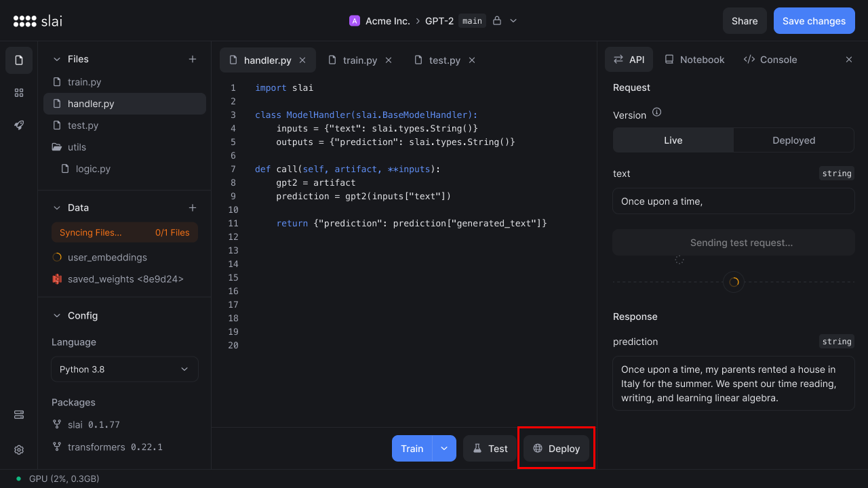Click the slai package branch icon
The image size is (868, 488).
pyautogui.click(x=57, y=424)
